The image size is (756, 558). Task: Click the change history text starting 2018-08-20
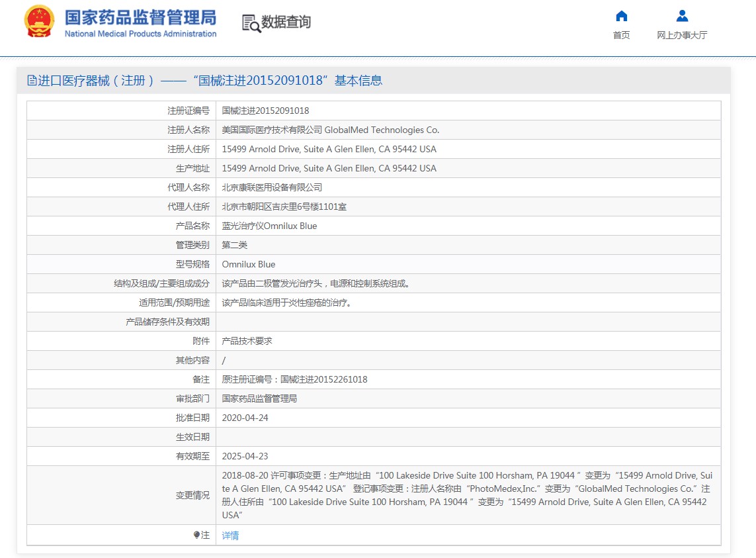pyautogui.click(x=467, y=495)
